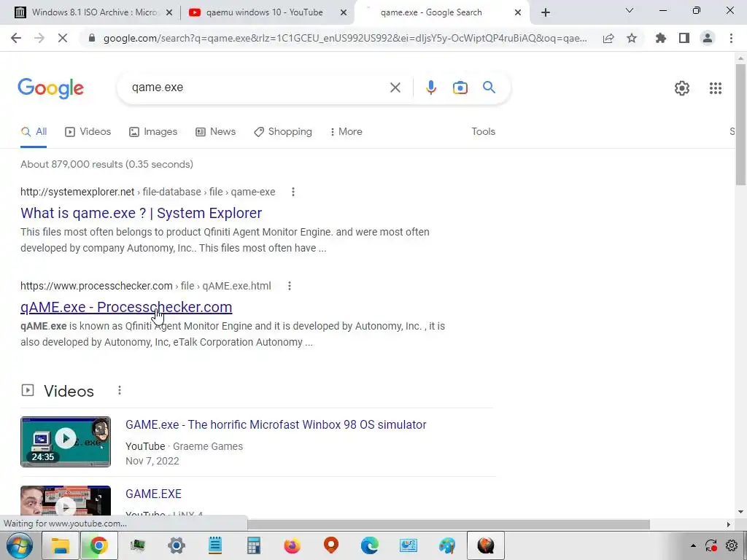
Task: Select the All results filter
Action: (34, 132)
